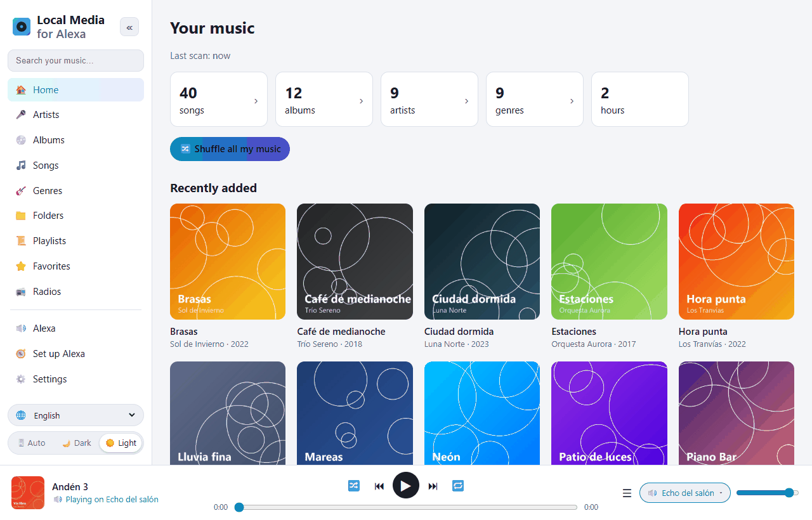The image size is (812, 520).
Task: Click the guitar icon beside Genres
Action: [x=21, y=191]
